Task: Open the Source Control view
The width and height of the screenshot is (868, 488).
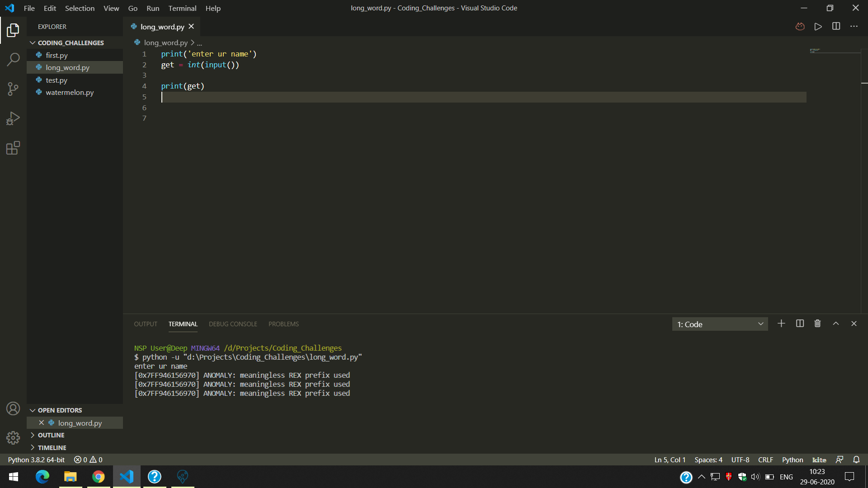Action: (x=13, y=89)
